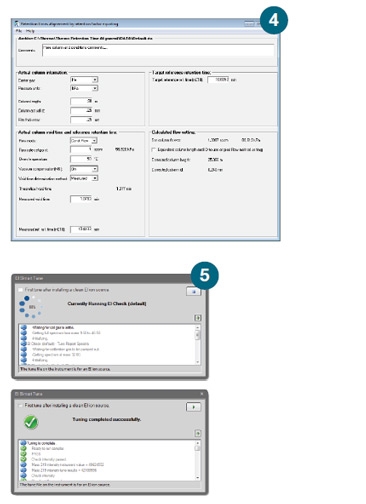Click the large green checkmark success icon

(x=31, y=422)
